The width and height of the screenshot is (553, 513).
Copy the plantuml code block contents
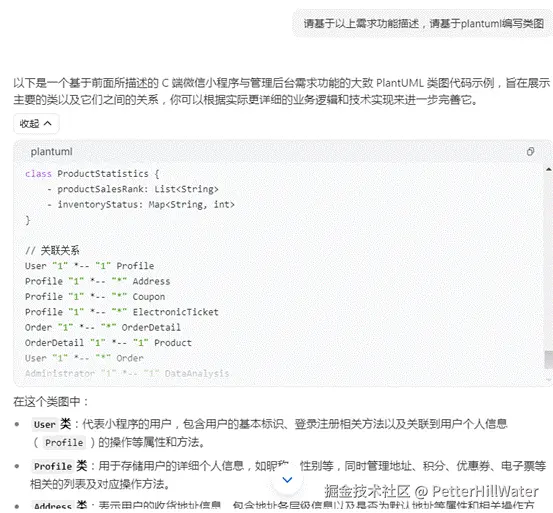tap(530, 152)
